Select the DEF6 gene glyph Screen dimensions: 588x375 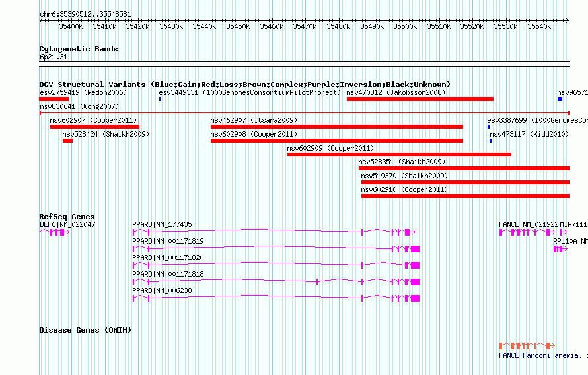coord(54,232)
